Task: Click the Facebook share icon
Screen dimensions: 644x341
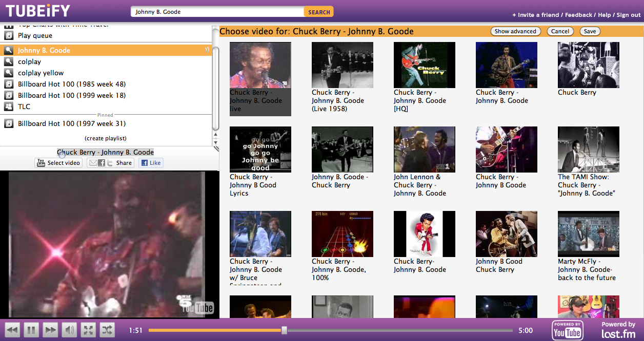Action: [x=102, y=163]
